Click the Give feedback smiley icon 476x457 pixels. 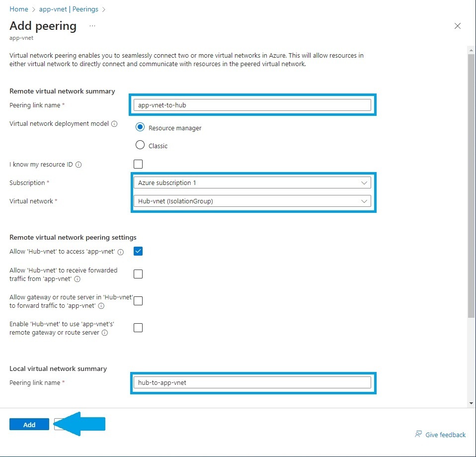[x=418, y=434]
